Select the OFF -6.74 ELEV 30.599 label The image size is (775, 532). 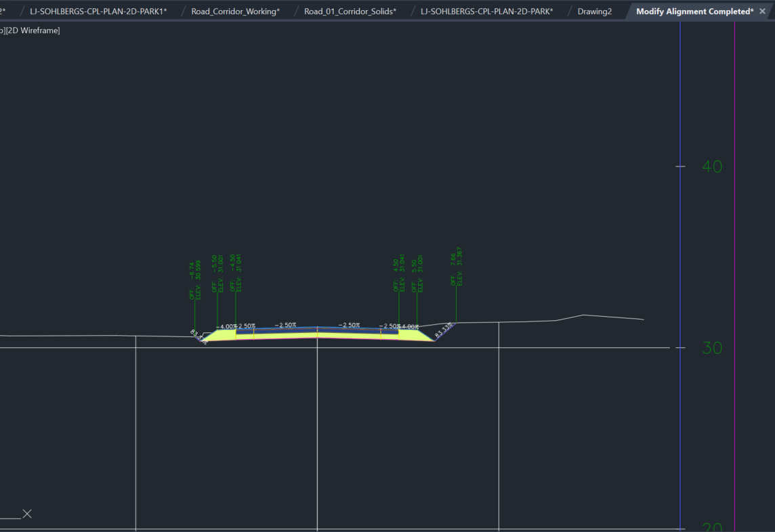point(194,280)
